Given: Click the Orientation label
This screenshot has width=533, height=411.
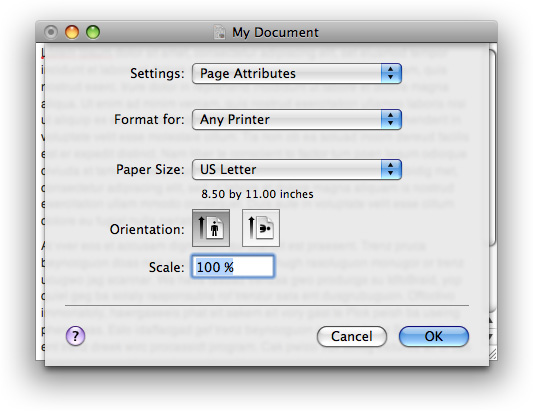Looking at the screenshot, I should [x=147, y=229].
